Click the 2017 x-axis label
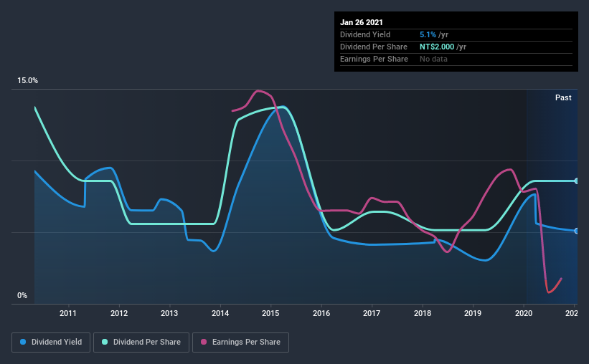This screenshot has height=364, width=589. pyautogui.click(x=372, y=313)
